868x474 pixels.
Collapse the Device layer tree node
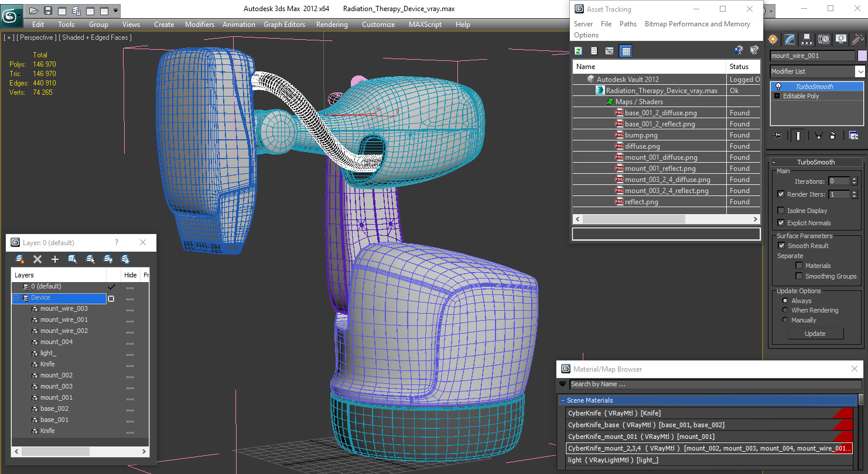[x=16, y=298]
